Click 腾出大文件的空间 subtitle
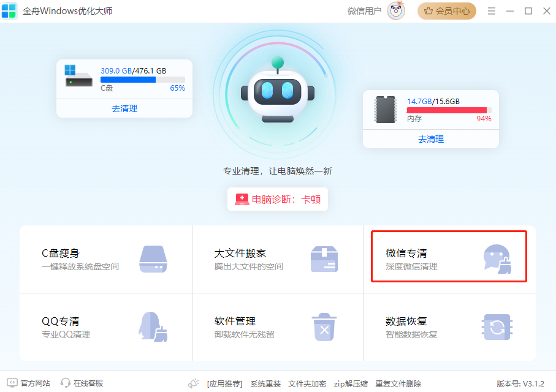 [248, 266]
